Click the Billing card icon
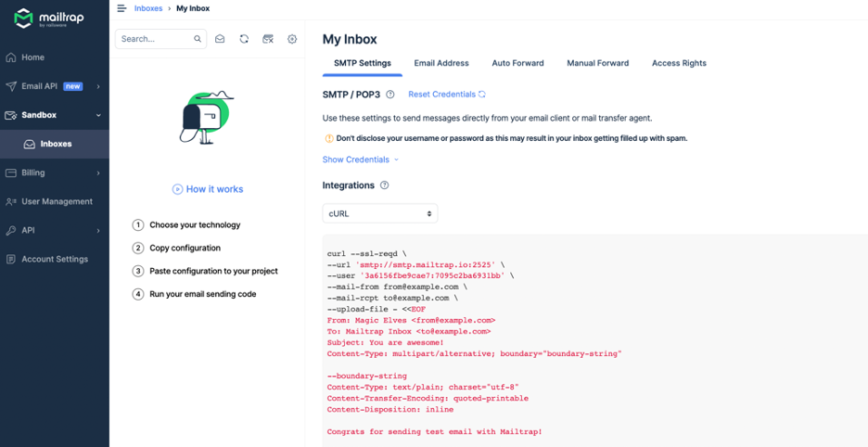868x447 pixels. 10,172
